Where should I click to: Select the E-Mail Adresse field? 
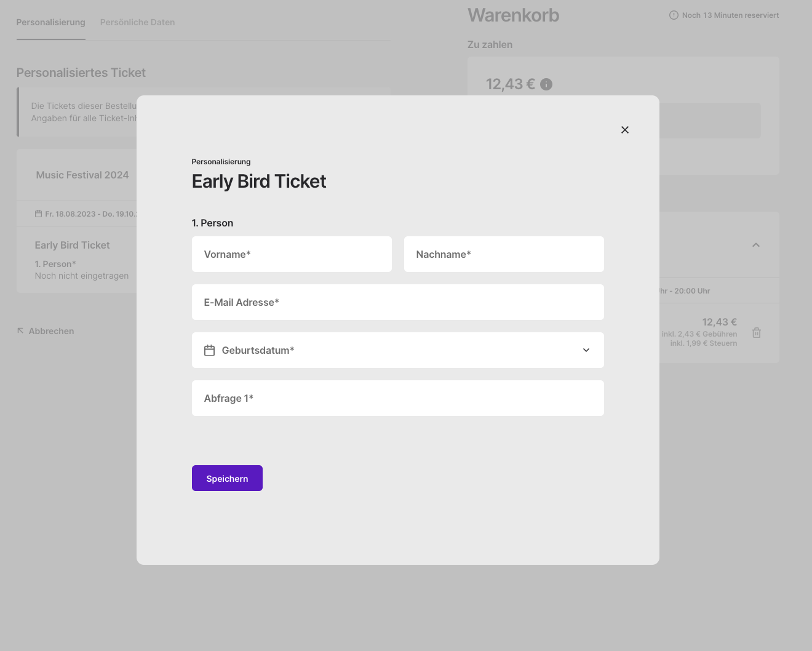(398, 302)
